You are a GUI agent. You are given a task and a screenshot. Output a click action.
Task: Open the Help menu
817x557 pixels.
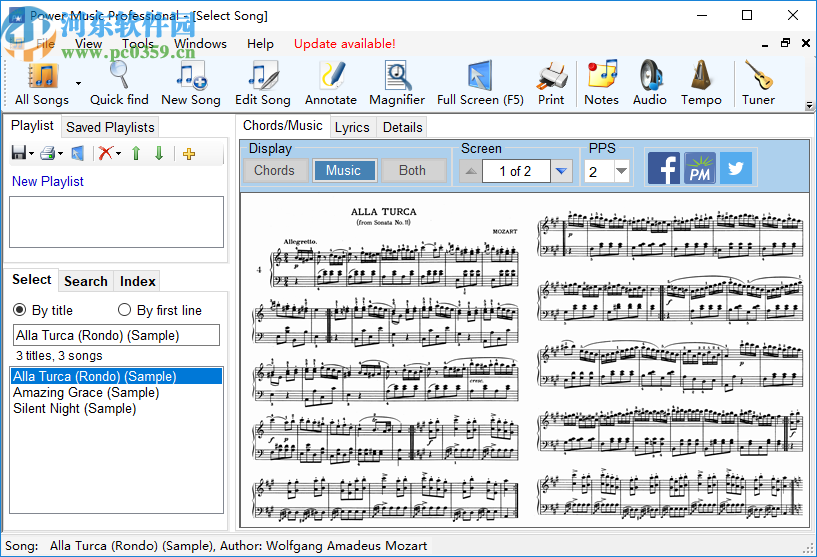click(261, 44)
